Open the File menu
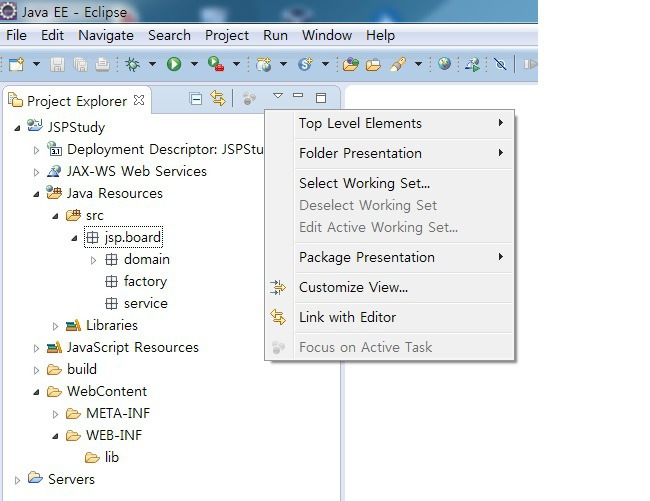This screenshot has width=650, height=501. click(x=17, y=36)
